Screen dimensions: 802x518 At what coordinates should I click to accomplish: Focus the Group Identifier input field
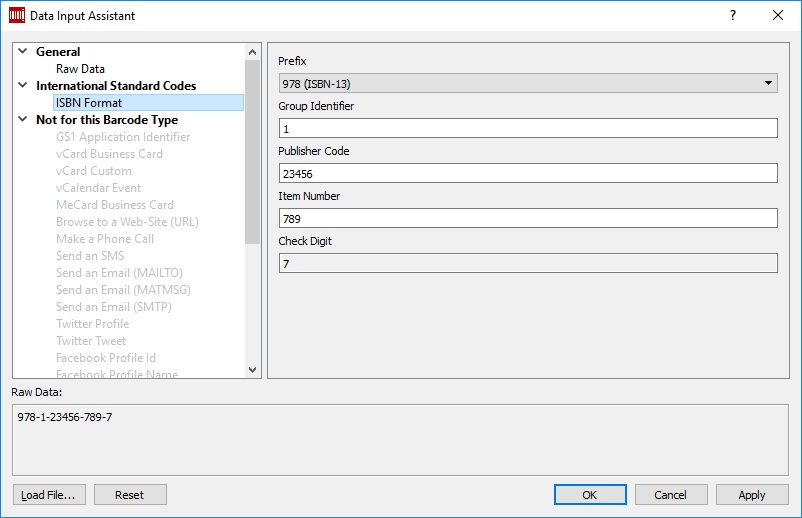click(528, 128)
